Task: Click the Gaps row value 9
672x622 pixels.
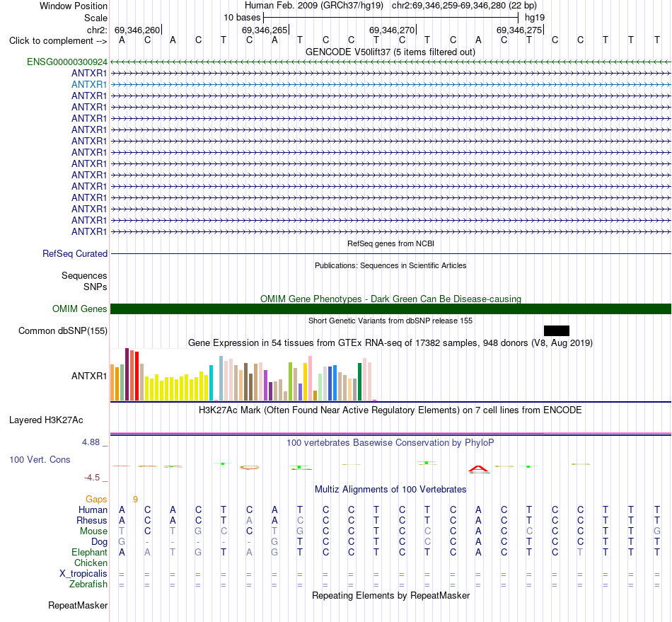Action: (x=135, y=499)
